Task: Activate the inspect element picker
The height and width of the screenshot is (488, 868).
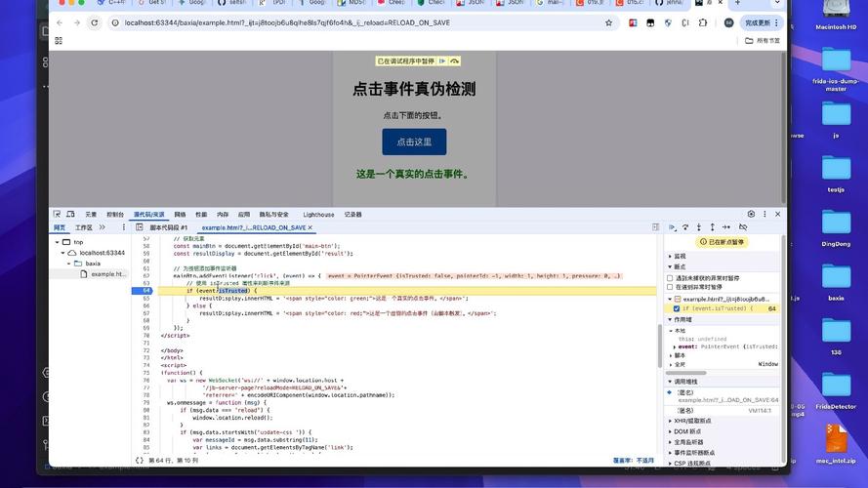Action: tap(57, 214)
